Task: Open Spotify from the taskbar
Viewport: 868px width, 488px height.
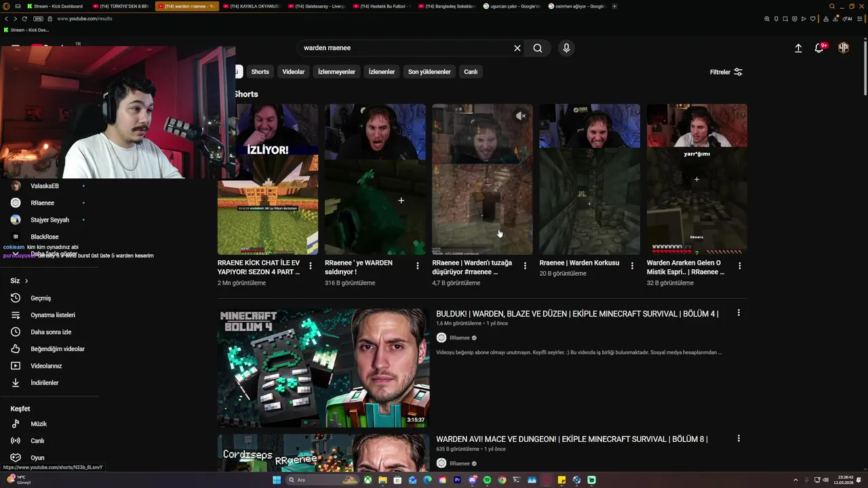Action: [487, 480]
